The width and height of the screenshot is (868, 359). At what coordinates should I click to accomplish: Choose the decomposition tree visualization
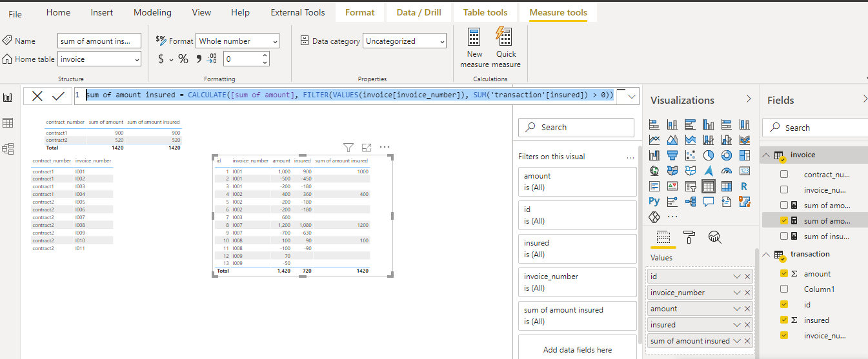click(x=691, y=202)
